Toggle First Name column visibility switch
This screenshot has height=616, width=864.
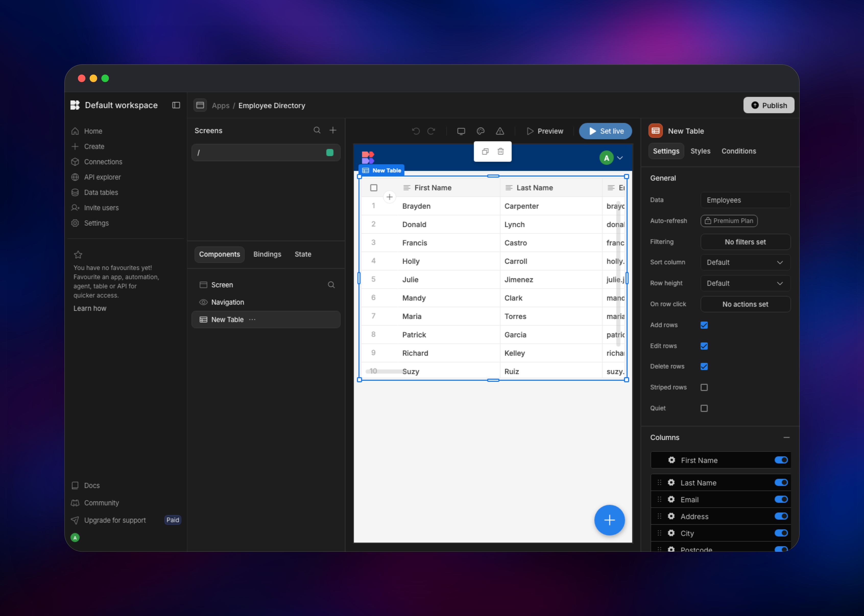(x=781, y=460)
